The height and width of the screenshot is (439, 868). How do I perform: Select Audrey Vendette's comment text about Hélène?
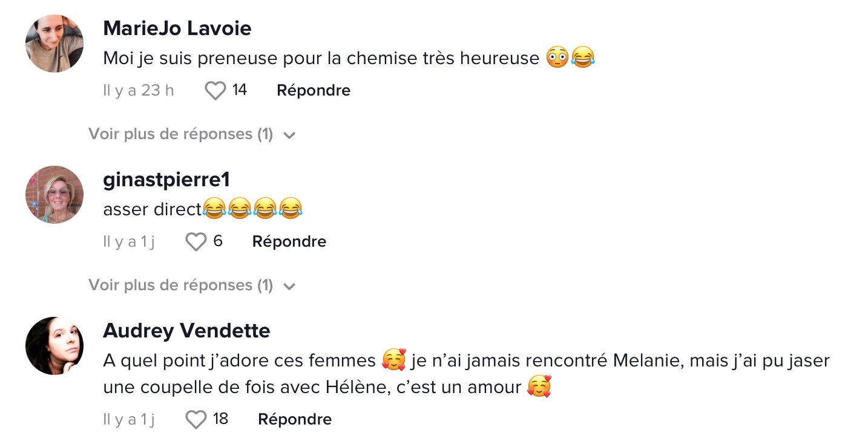[x=467, y=374]
